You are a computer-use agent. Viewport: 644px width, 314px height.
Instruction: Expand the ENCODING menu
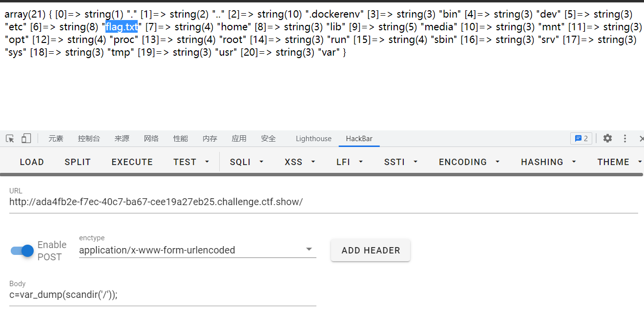tap(469, 162)
